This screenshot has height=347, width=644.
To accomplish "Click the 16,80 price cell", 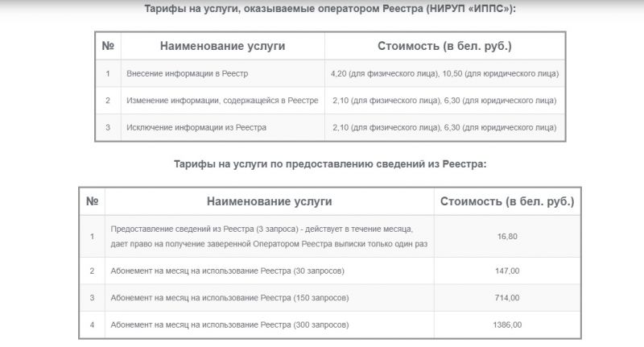I will [507, 237].
